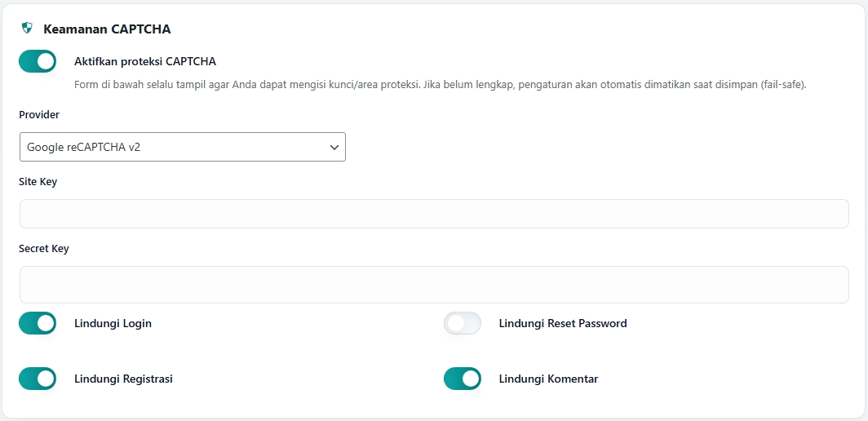This screenshot has width=868, height=421.
Task: Click the Provider field label
Action: coord(39,115)
